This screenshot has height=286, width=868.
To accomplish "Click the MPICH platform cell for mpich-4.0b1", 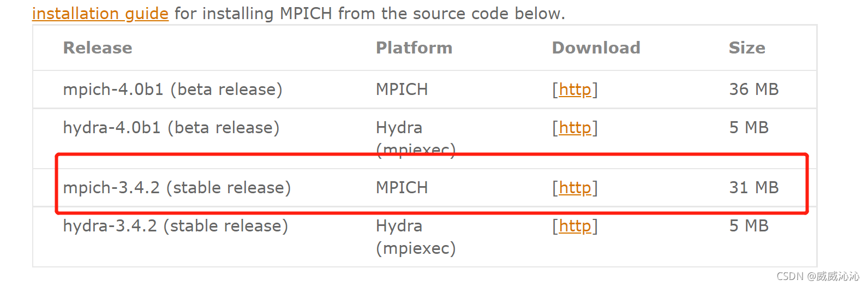I will pos(402,89).
